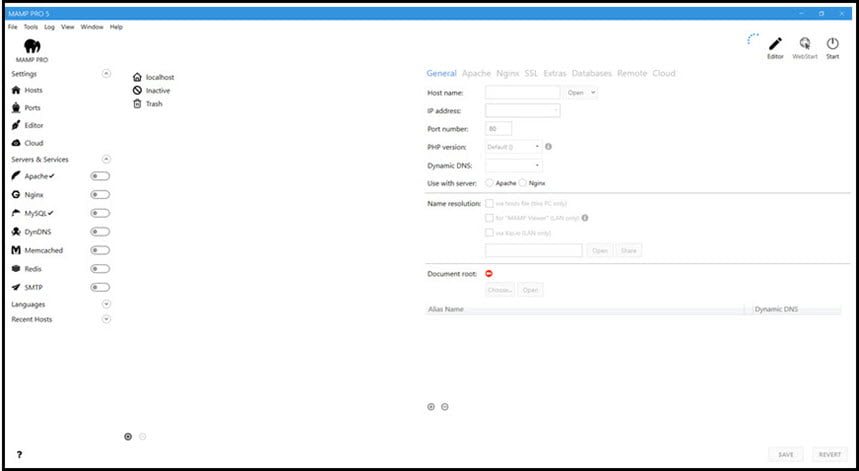859x471 pixels.
Task: Open Cloud settings in the sidebar
Action: click(33, 143)
